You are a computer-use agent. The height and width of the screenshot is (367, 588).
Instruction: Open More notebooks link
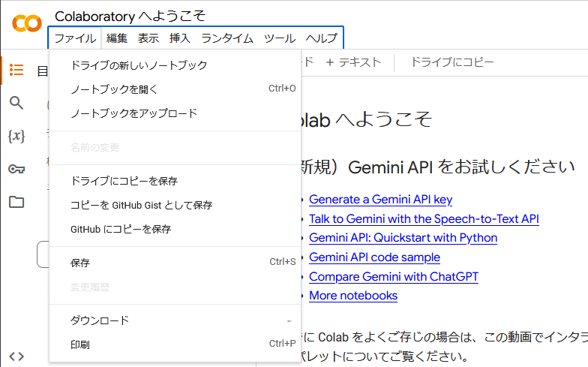(x=353, y=296)
